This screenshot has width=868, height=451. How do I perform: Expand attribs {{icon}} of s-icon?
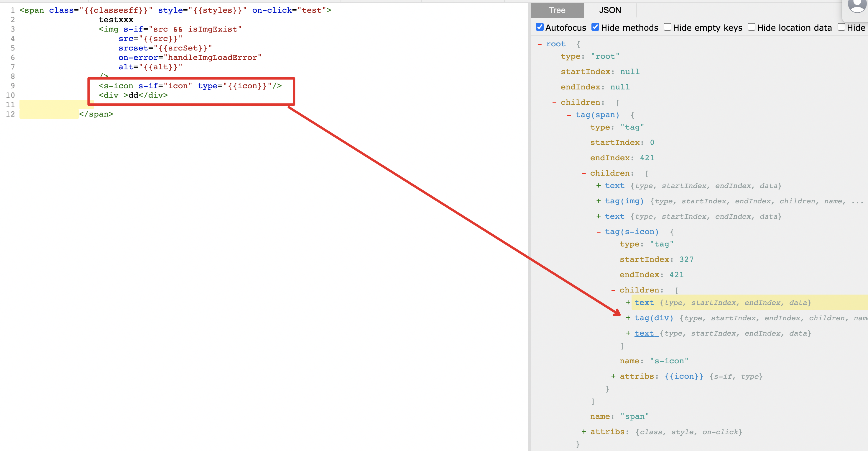613,376
